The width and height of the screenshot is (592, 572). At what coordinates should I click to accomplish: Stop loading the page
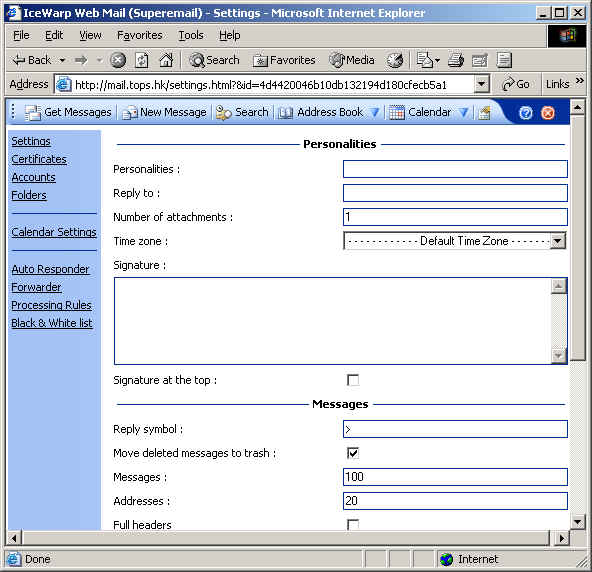point(118,60)
